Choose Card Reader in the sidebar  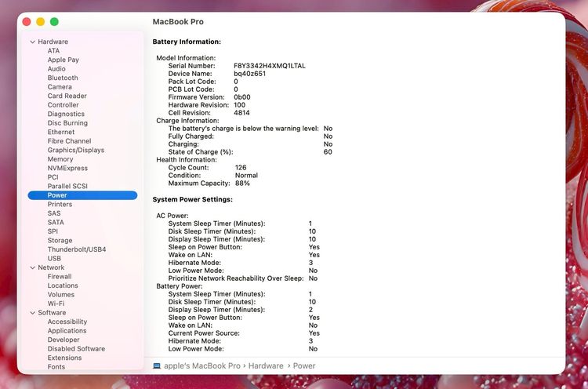click(x=67, y=96)
